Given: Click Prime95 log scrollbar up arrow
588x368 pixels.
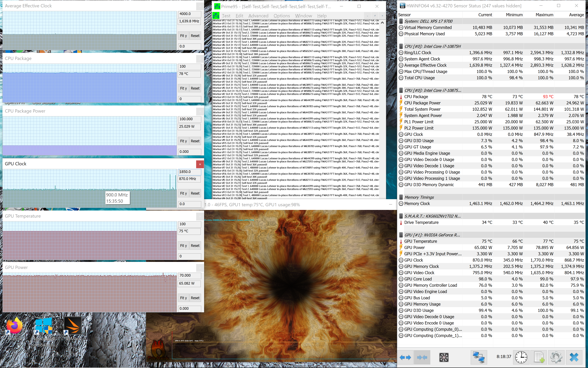Looking at the screenshot, I should tap(382, 23).
